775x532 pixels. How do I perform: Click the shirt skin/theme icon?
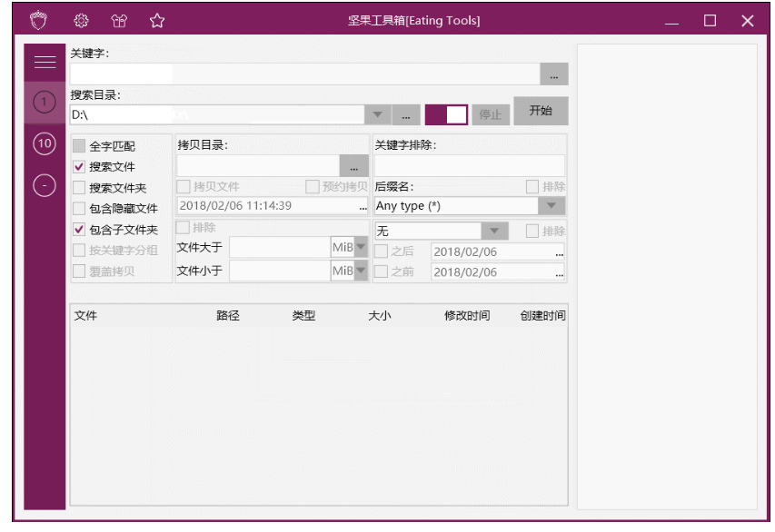[117, 18]
